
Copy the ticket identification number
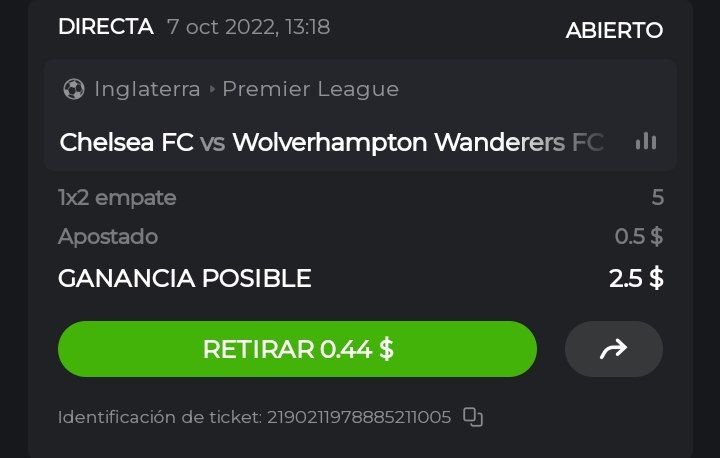(473, 417)
